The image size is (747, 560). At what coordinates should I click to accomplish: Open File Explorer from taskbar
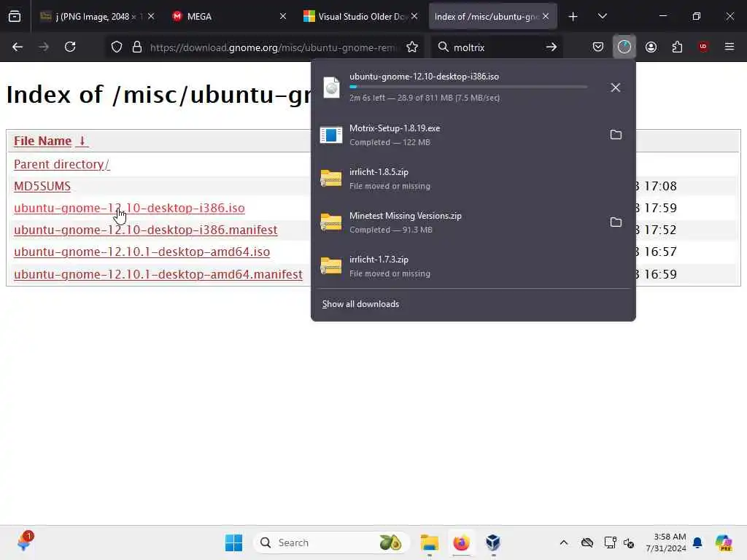click(x=430, y=542)
